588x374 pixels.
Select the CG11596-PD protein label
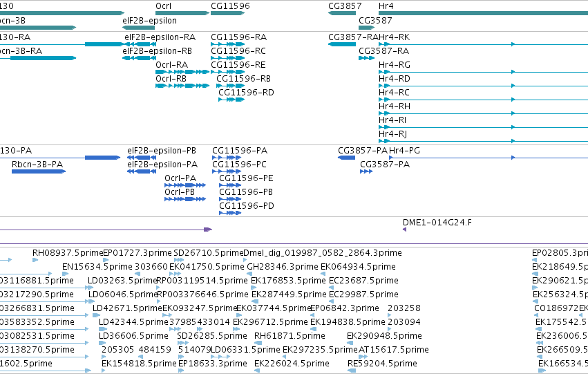tap(247, 206)
